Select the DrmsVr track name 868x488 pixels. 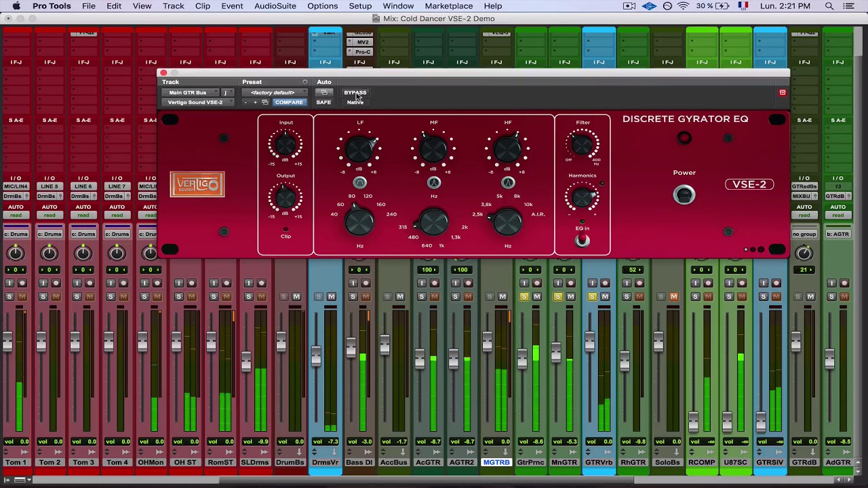pyautogui.click(x=325, y=462)
